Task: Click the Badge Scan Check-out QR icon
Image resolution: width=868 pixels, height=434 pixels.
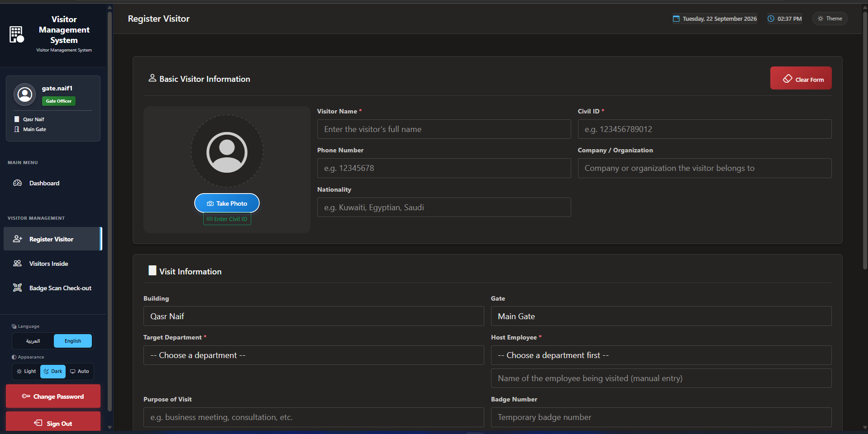Action: click(18, 288)
